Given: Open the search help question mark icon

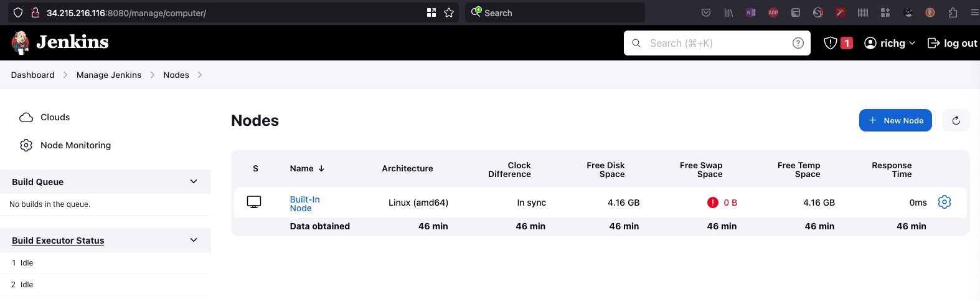Looking at the screenshot, I should click(x=798, y=43).
